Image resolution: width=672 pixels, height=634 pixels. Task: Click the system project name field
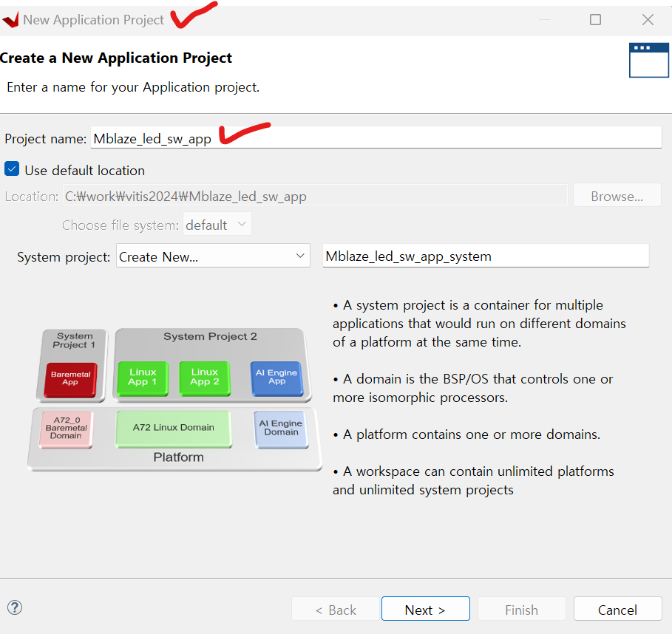pos(486,256)
